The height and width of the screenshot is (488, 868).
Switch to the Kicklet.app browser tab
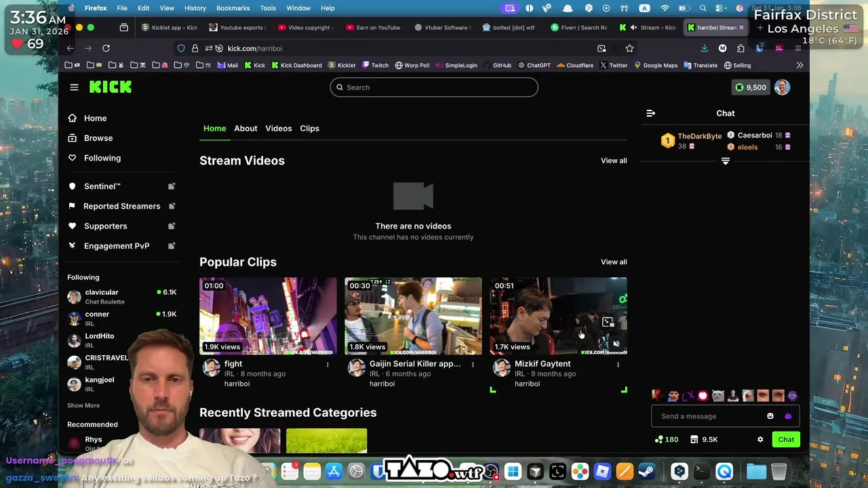click(x=170, y=28)
